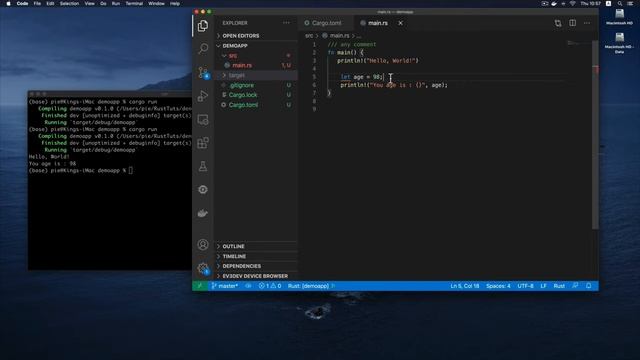Viewport: 640px width, 360px height.
Task: Click the UTF-8 encoding status entry
Action: pyautogui.click(x=525, y=286)
